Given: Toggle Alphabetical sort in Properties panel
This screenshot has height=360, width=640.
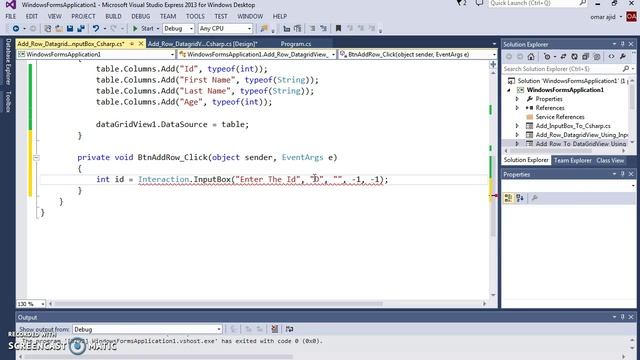Looking at the screenshot, I should click(x=520, y=198).
